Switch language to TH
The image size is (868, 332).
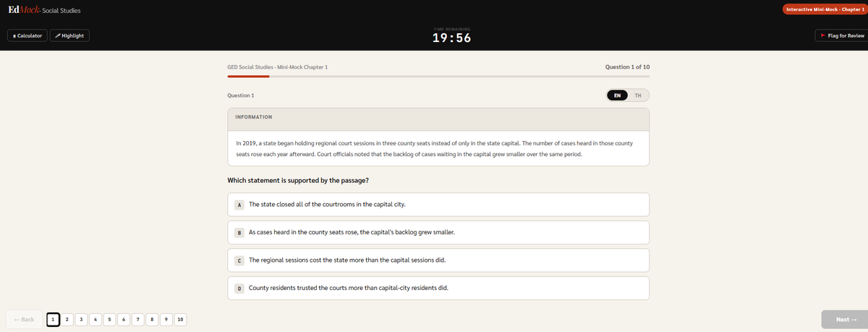637,95
